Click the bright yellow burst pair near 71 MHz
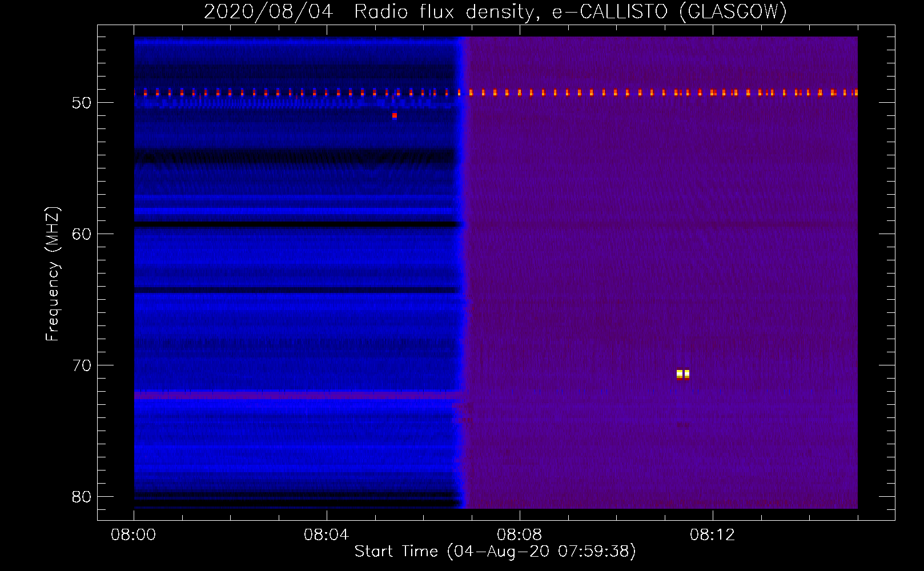Image resolution: width=924 pixels, height=571 pixels. pyautogui.click(x=683, y=374)
